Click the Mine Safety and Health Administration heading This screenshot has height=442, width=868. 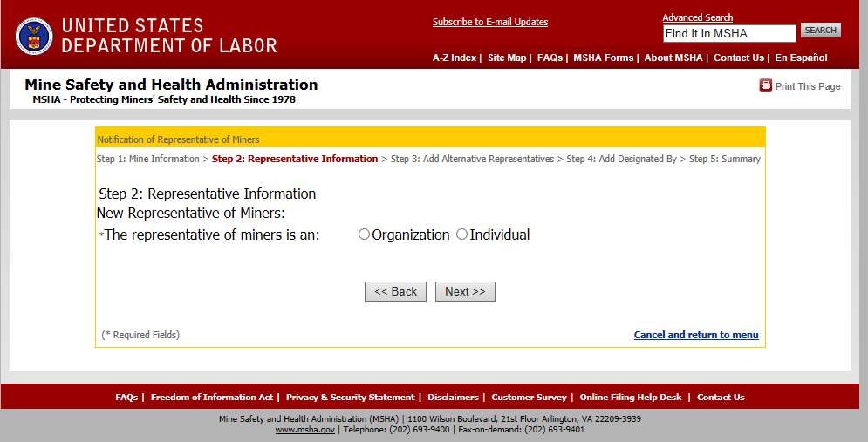(171, 85)
